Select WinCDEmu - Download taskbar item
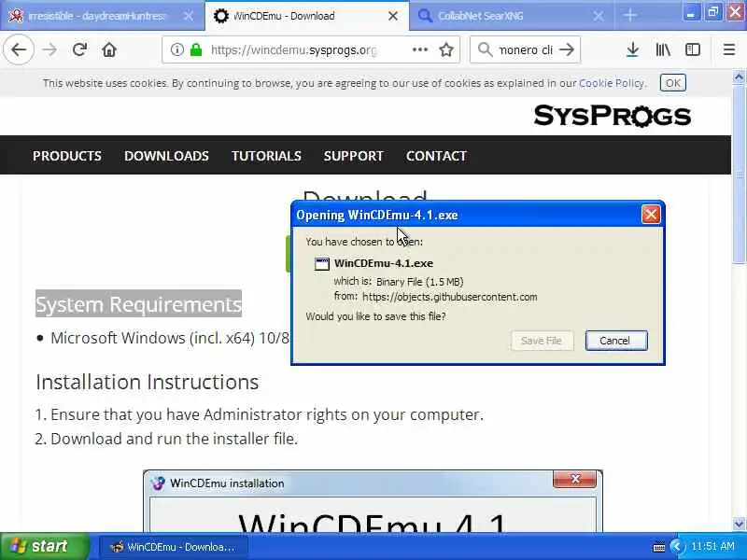 click(174, 547)
